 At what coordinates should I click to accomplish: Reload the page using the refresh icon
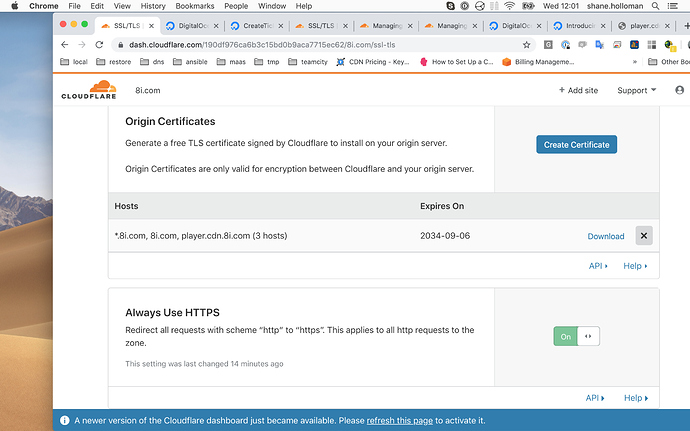[x=99, y=44]
